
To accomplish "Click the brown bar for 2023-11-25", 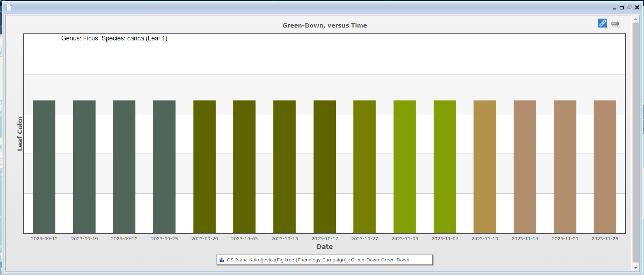I will tap(605, 167).
